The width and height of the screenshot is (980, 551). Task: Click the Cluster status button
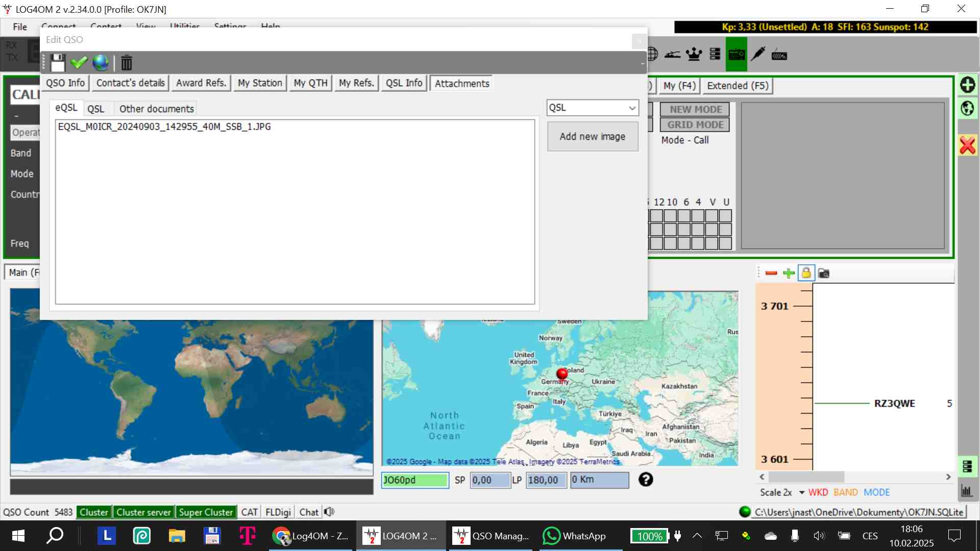pyautogui.click(x=94, y=512)
